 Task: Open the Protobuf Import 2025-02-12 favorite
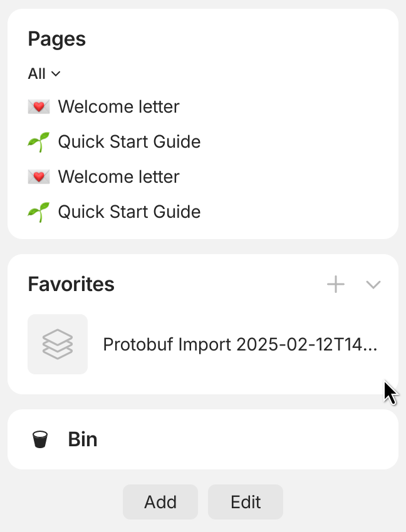tap(239, 345)
